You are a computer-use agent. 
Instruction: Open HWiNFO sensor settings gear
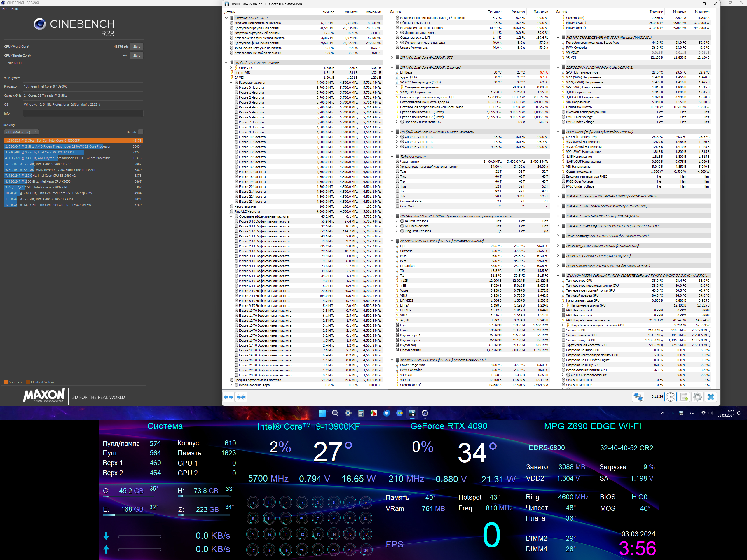697,397
